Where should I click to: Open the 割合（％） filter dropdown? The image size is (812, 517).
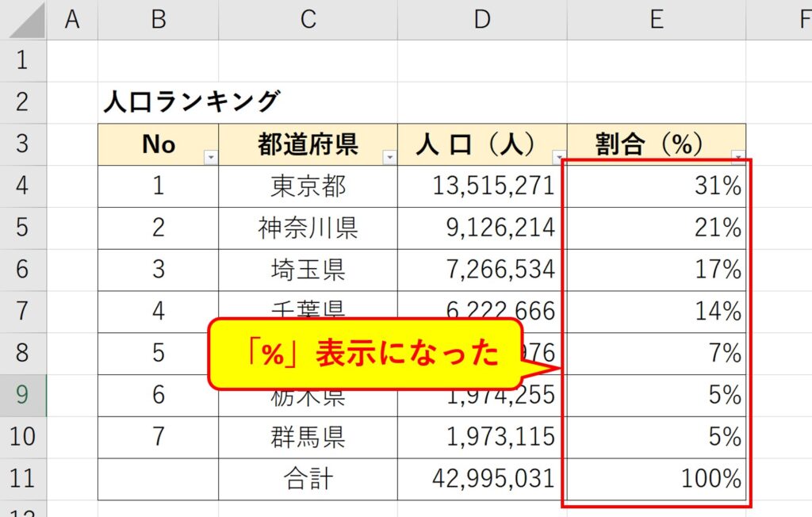pyautogui.click(x=739, y=156)
